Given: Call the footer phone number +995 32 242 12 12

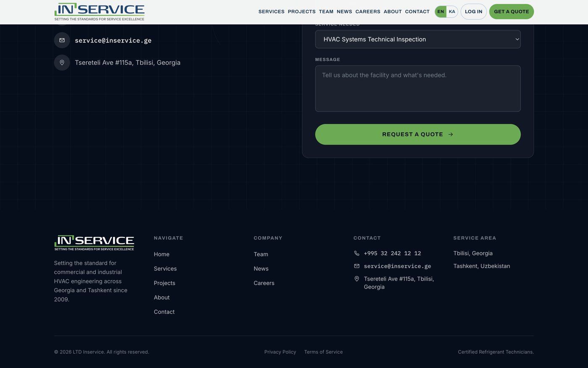Looking at the screenshot, I should click(x=392, y=253).
